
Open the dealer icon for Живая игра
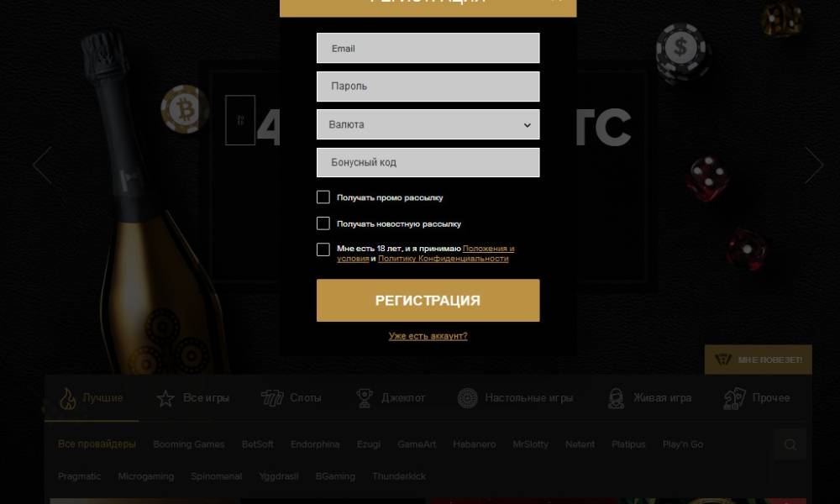pyautogui.click(x=616, y=398)
